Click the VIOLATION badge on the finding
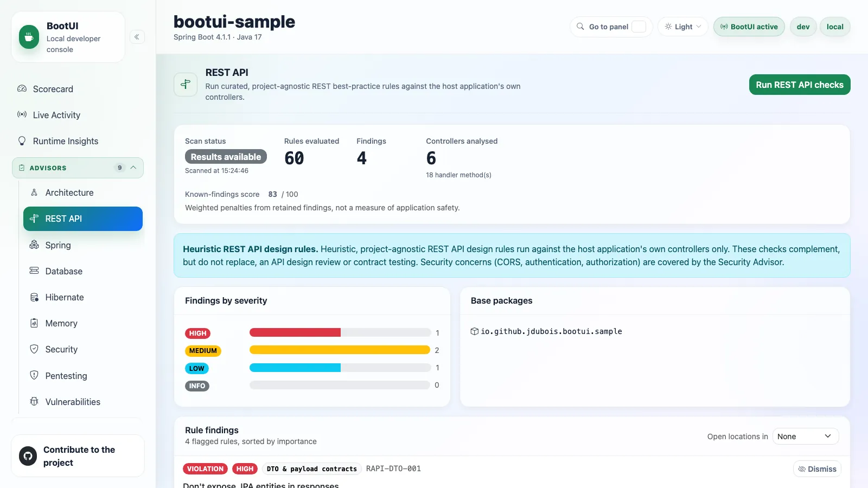Viewport: 868px width, 488px height. coord(205,469)
